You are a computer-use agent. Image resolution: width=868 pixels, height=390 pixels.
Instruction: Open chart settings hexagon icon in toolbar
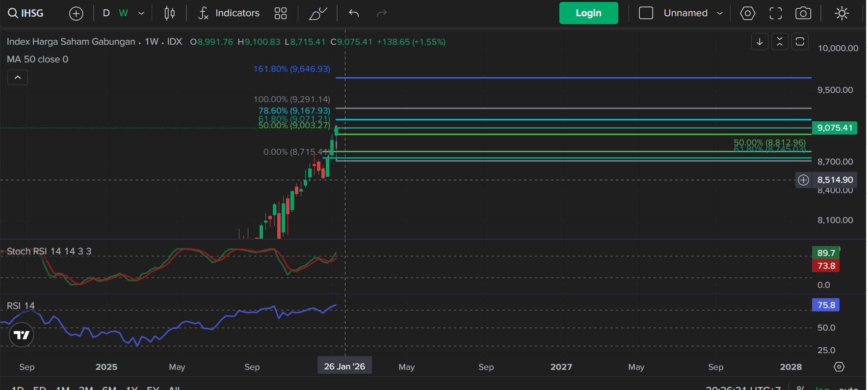[x=747, y=13]
